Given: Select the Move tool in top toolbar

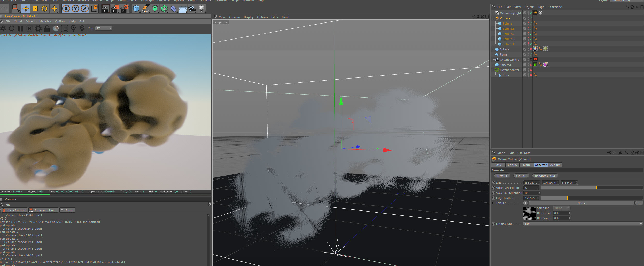Looking at the screenshot, I should [25, 9].
